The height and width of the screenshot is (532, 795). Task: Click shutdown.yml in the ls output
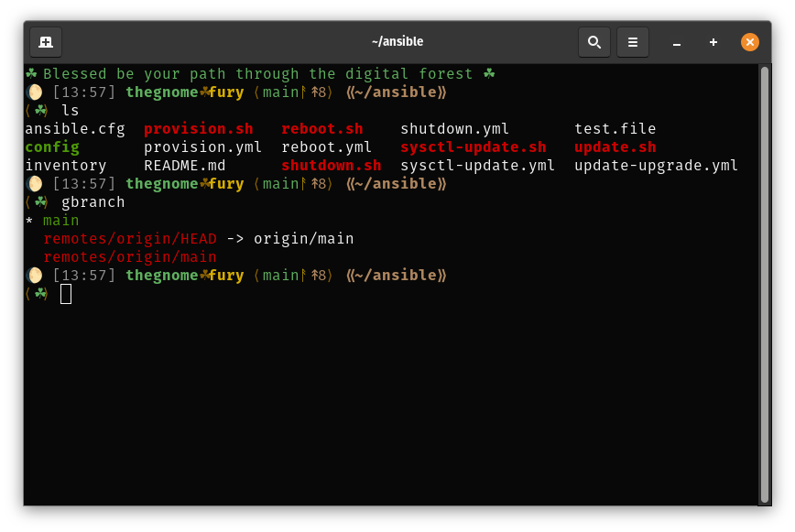pos(454,129)
